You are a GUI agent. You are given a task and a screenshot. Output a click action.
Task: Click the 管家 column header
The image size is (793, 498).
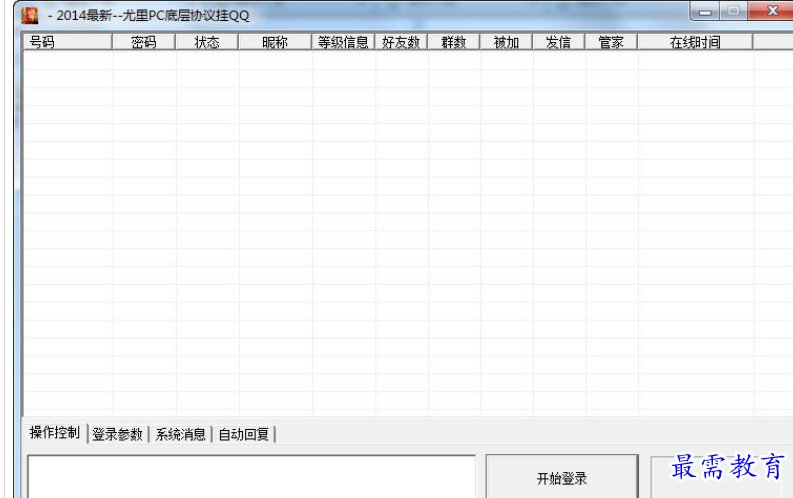611,42
